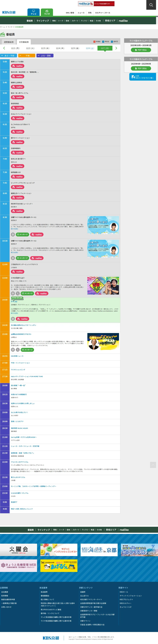Open radiko for おはようインフォメーション

pos(18,118)
